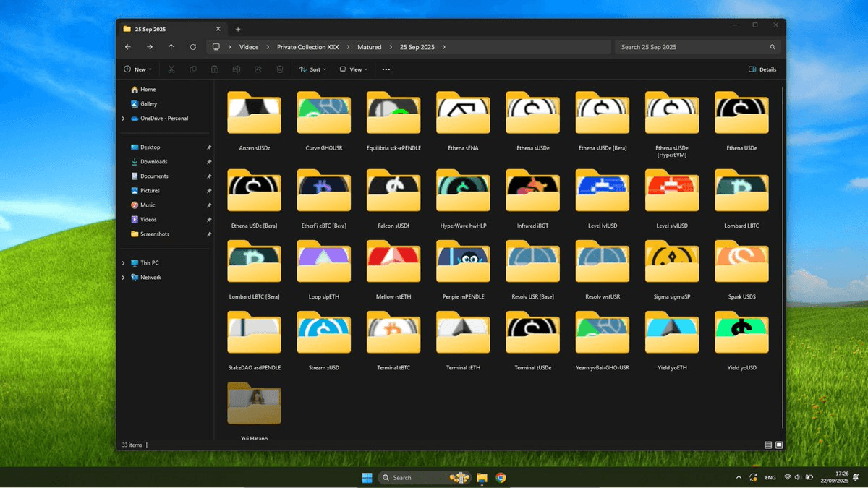Go up one folder level with the Up arrow
This screenshot has height=488, width=868.
tap(171, 47)
